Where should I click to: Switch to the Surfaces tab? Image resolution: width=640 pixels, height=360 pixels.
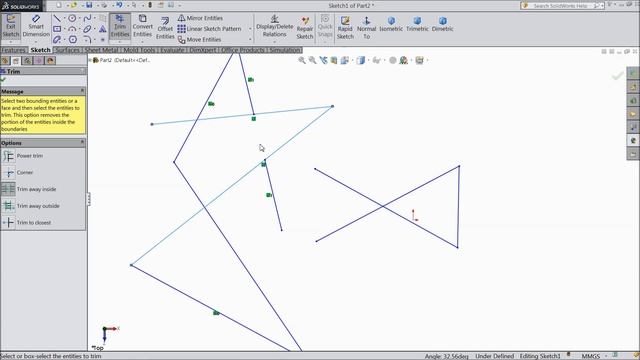[67, 50]
